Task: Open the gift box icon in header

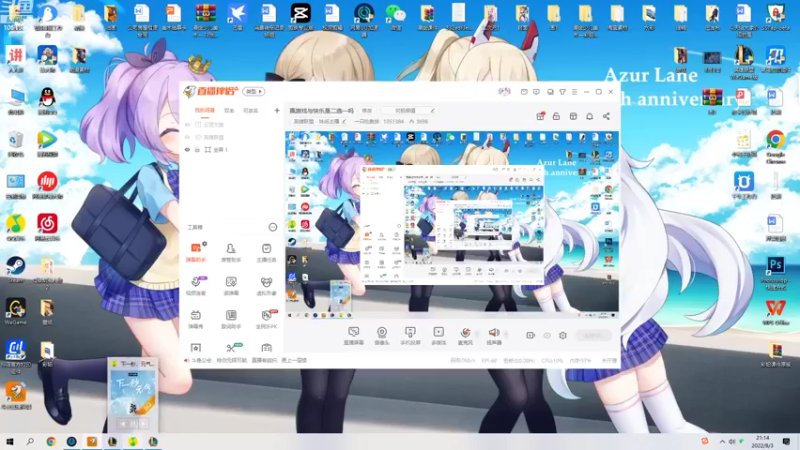Action: point(540,116)
